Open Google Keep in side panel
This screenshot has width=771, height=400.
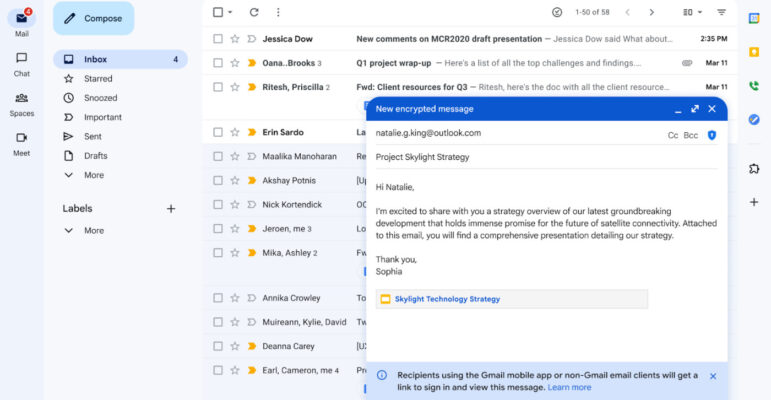click(754, 51)
